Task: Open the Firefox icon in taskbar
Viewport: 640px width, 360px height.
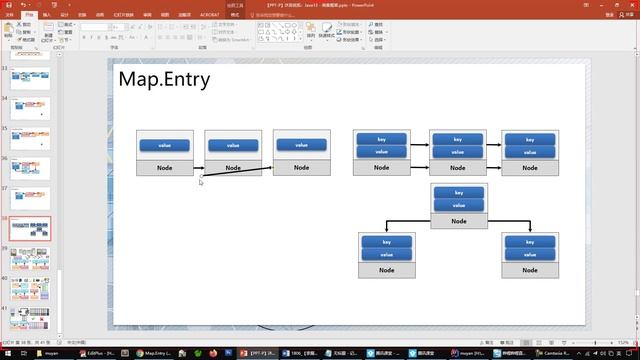Action: pos(213,353)
